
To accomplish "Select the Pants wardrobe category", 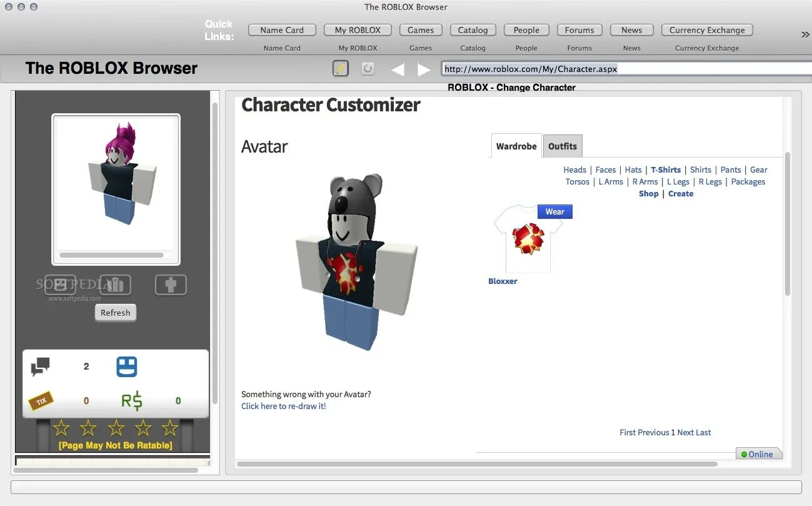I will tap(731, 170).
